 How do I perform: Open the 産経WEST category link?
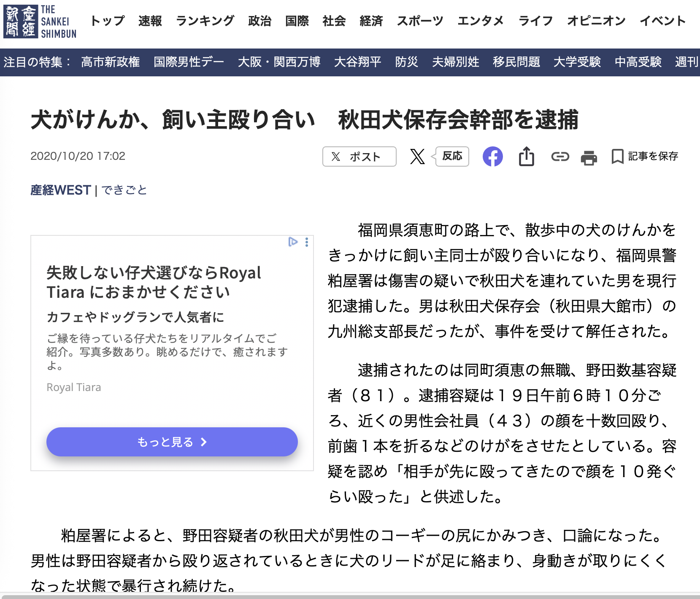[60, 190]
